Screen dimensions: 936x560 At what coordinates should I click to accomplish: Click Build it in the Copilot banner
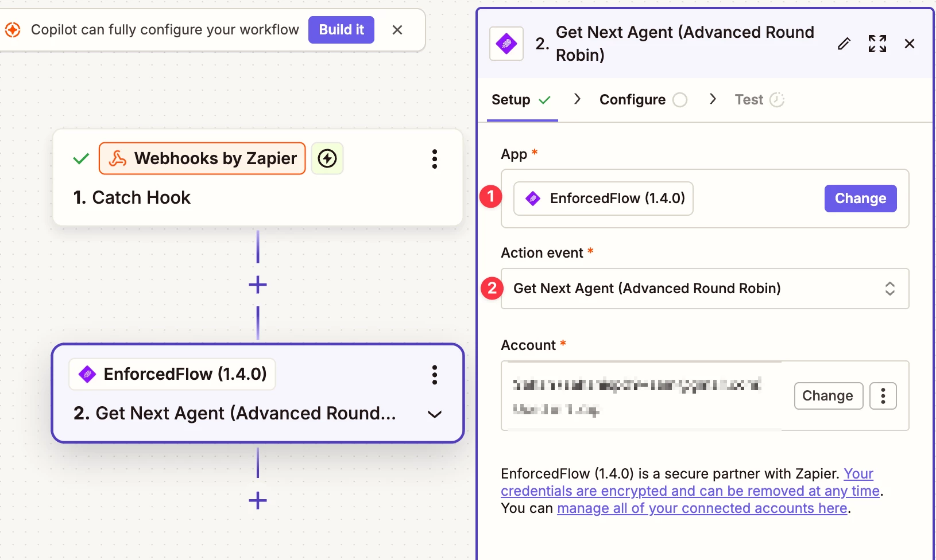(341, 30)
